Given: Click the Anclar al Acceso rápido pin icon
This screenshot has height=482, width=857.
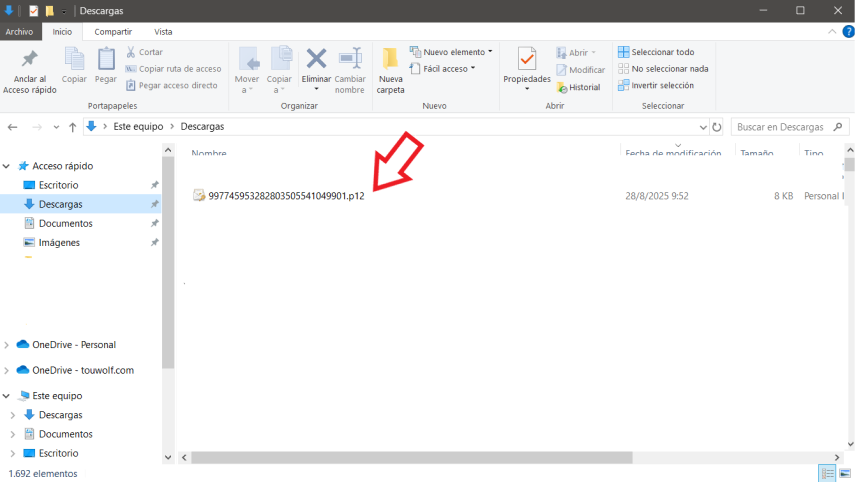Looking at the screenshot, I should click(29, 60).
